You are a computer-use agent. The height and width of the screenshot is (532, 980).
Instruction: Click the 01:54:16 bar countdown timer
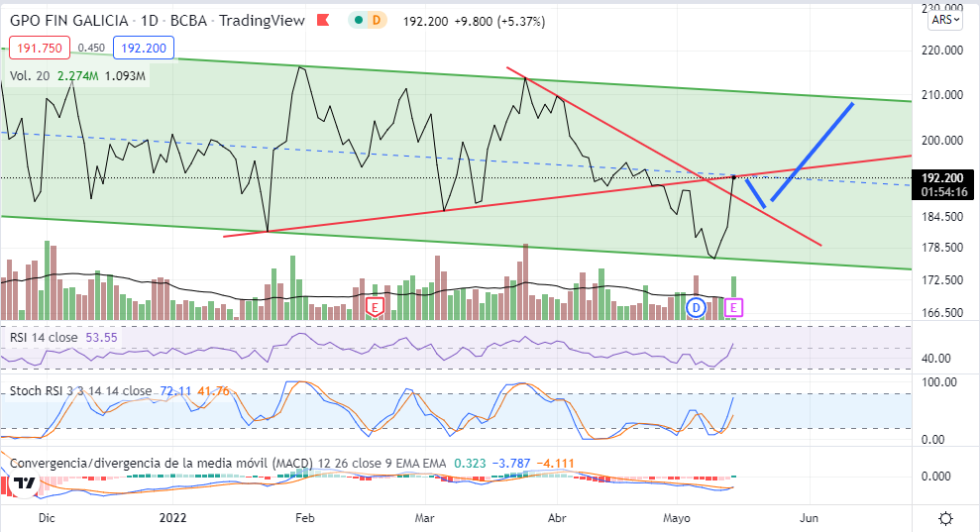[943, 192]
